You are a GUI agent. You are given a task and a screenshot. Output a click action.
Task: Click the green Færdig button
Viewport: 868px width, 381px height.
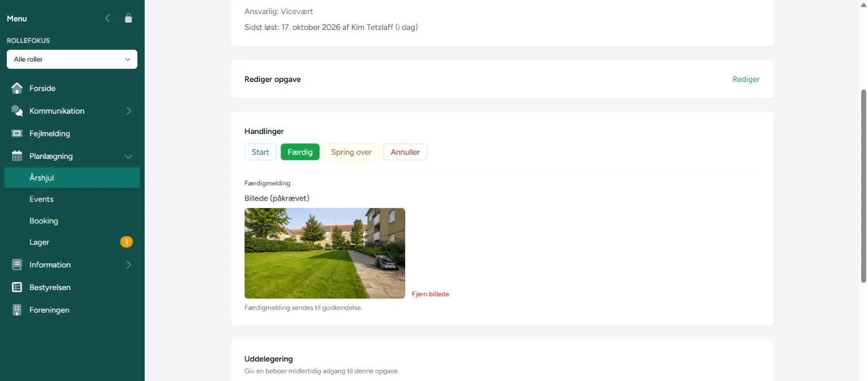point(300,152)
